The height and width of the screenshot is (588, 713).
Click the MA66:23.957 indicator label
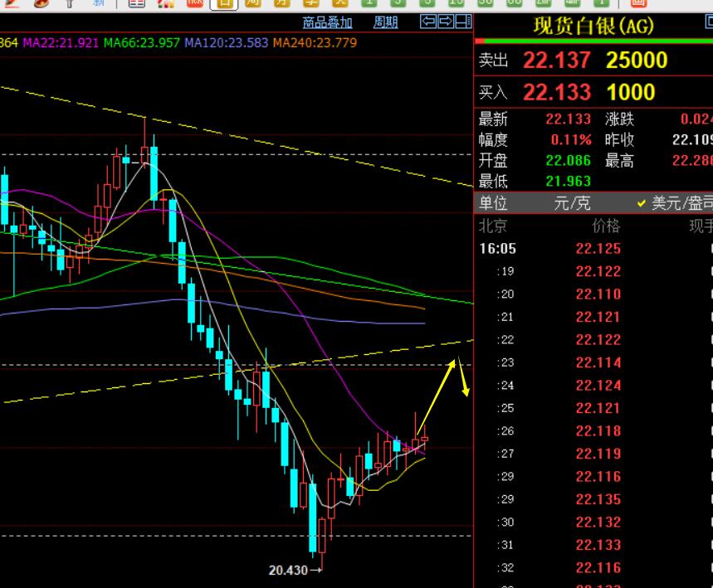[x=141, y=43]
